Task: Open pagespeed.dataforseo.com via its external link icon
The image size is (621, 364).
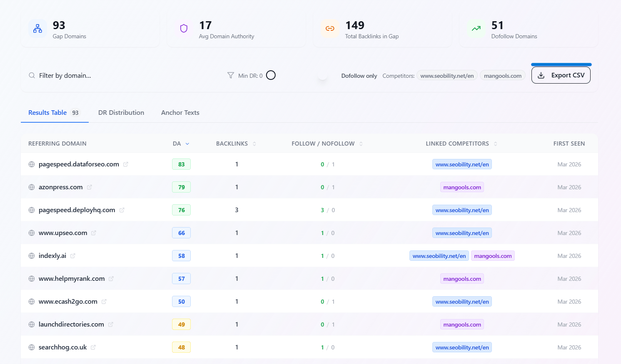Action: (126, 164)
